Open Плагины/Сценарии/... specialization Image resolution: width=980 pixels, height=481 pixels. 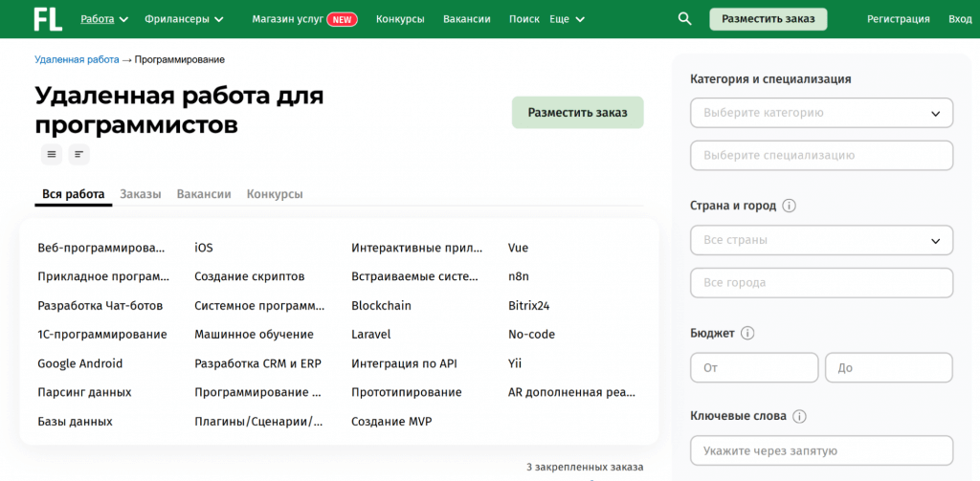pos(258,422)
